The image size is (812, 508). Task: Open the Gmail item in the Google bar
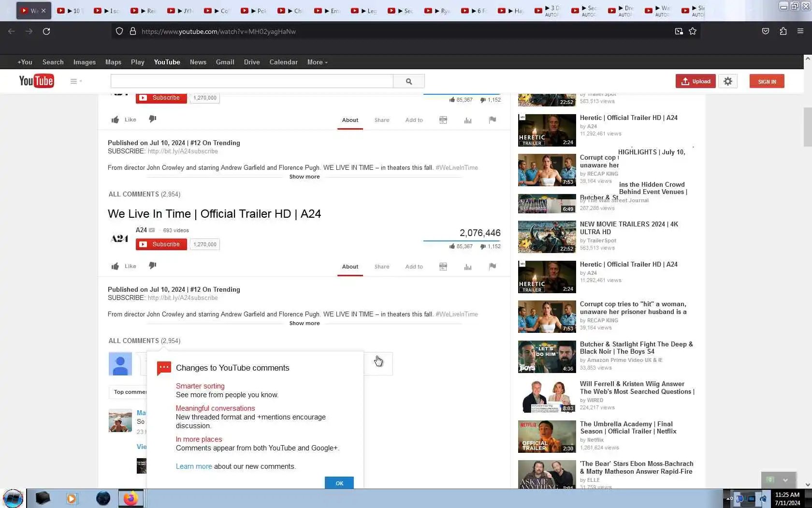click(x=225, y=62)
